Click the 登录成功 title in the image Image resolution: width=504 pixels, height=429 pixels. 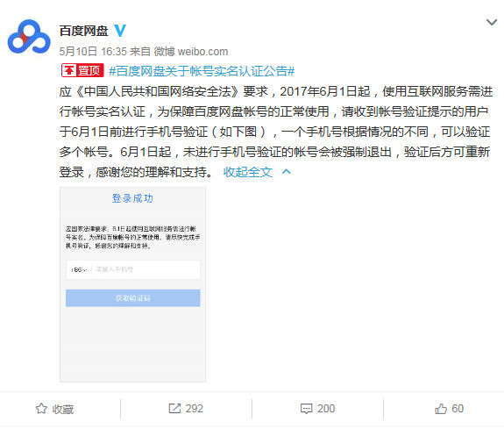pos(132,198)
